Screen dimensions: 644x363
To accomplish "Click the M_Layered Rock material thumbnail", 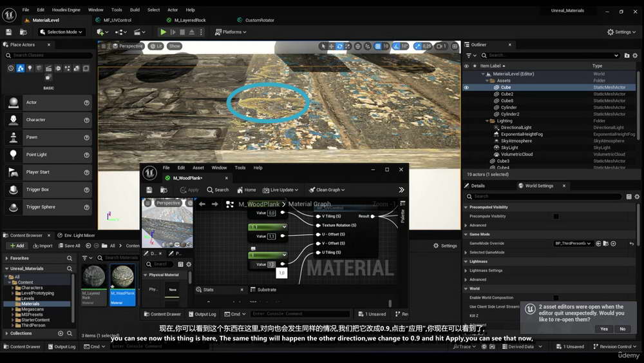I will click(x=93, y=276).
